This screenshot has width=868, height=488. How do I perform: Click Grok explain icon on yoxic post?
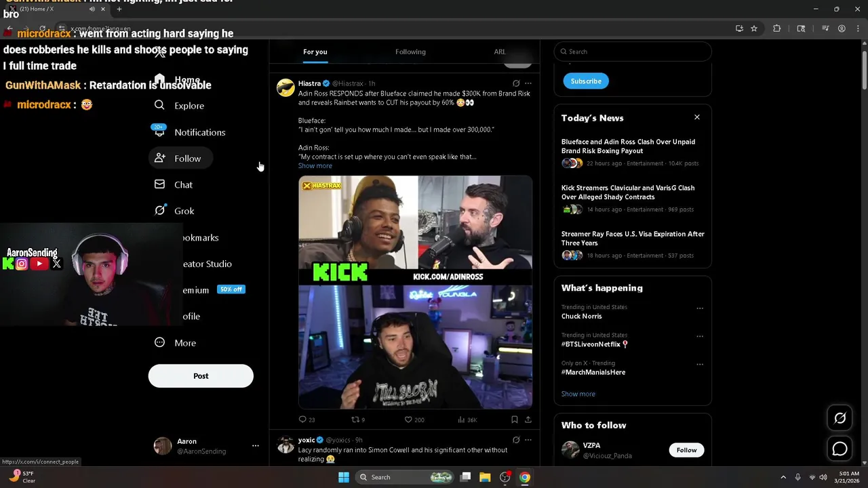tap(515, 440)
